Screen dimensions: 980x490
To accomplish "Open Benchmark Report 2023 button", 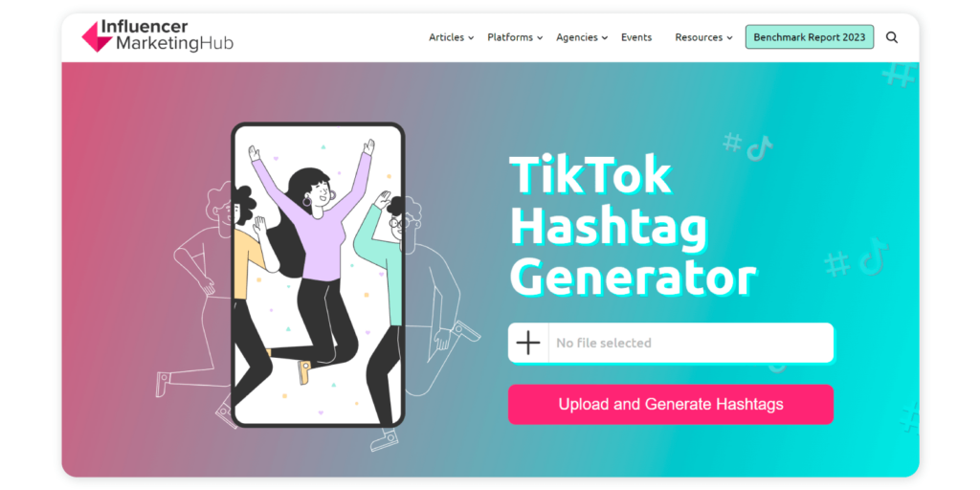I will [x=810, y=37].
